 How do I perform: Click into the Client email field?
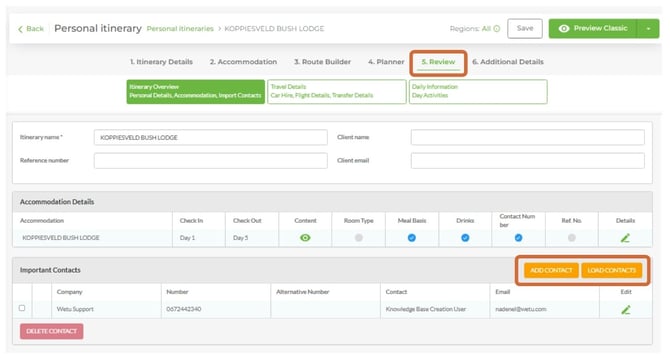[528, 161]
